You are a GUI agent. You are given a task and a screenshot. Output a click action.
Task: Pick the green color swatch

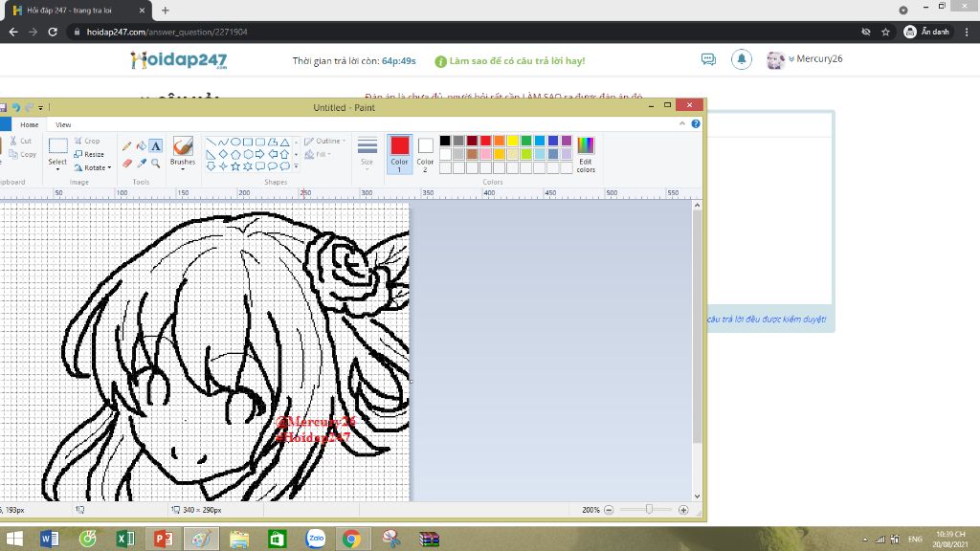point(526,141)
